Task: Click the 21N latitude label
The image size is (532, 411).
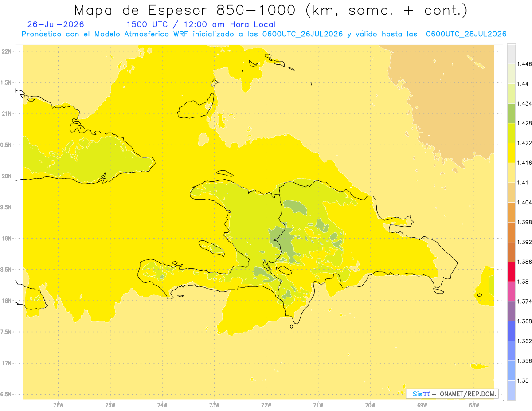Action: pos(6,114)
